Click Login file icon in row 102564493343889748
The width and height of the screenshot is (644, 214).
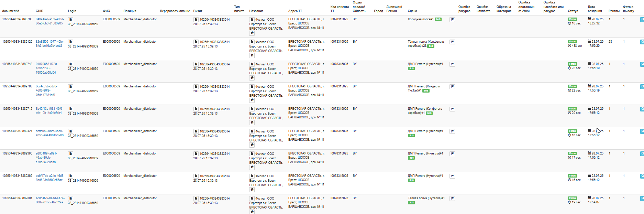tap(70, 64)
